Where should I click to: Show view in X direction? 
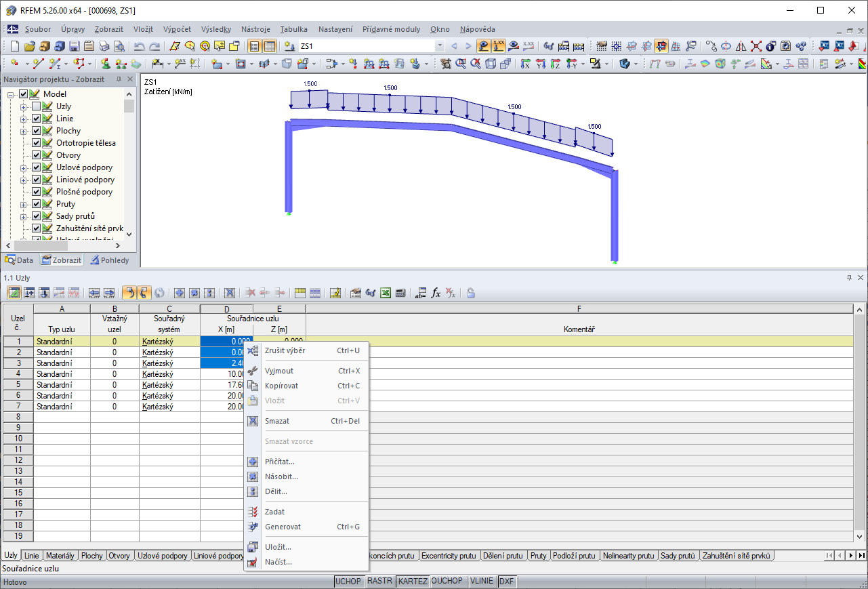click(x=525, y=64)
